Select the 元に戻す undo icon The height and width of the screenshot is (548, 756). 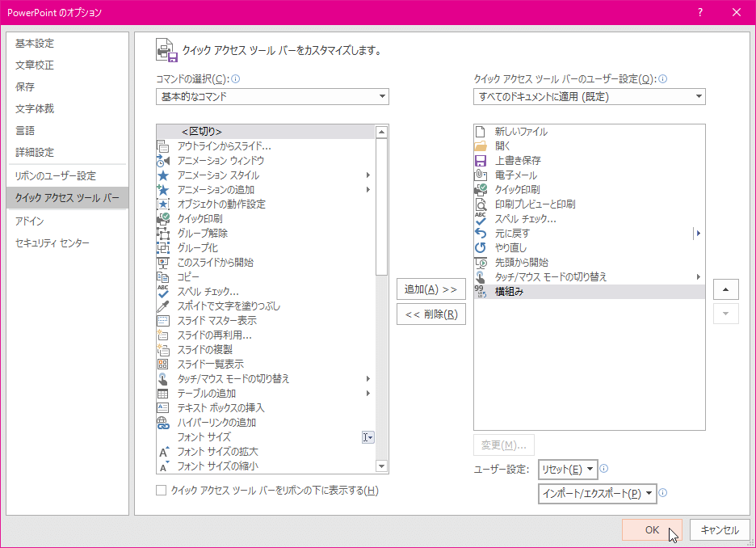click(481, 234)
